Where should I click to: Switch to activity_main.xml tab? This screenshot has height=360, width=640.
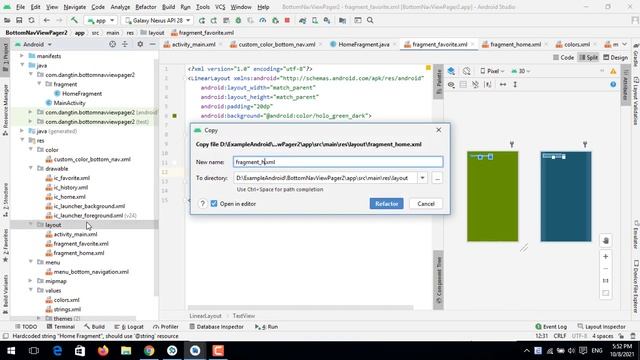click(193, 44)
